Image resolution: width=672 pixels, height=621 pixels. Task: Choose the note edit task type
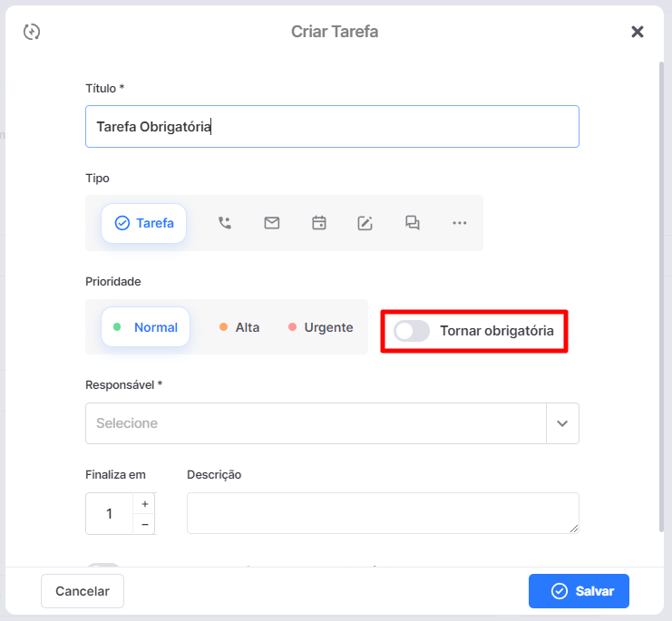click(365, 223)
